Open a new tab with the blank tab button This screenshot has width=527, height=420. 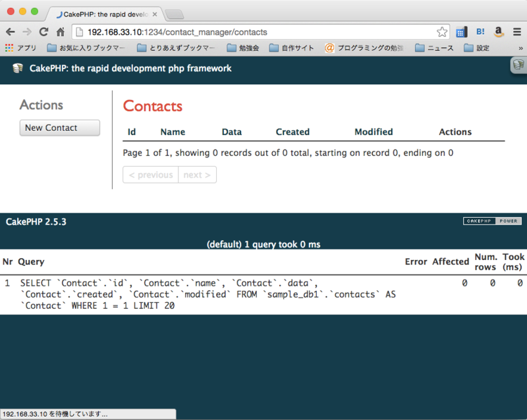coord(175,14)
